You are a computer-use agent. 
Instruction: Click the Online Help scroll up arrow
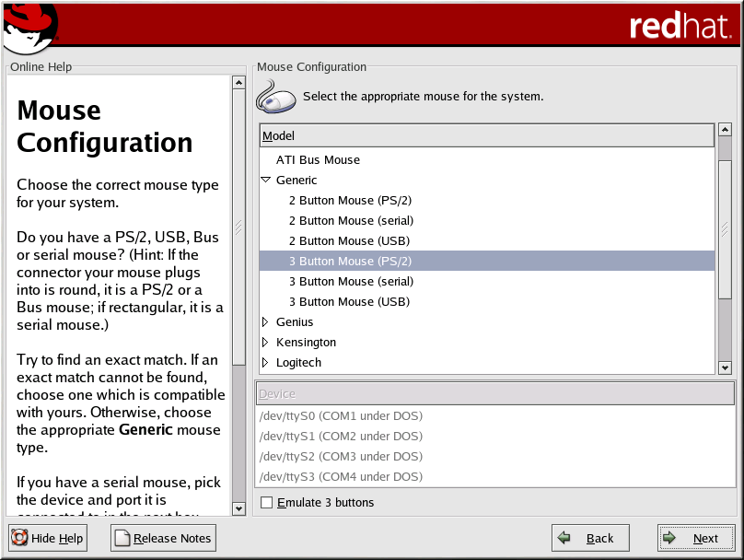tap(238, 82)
